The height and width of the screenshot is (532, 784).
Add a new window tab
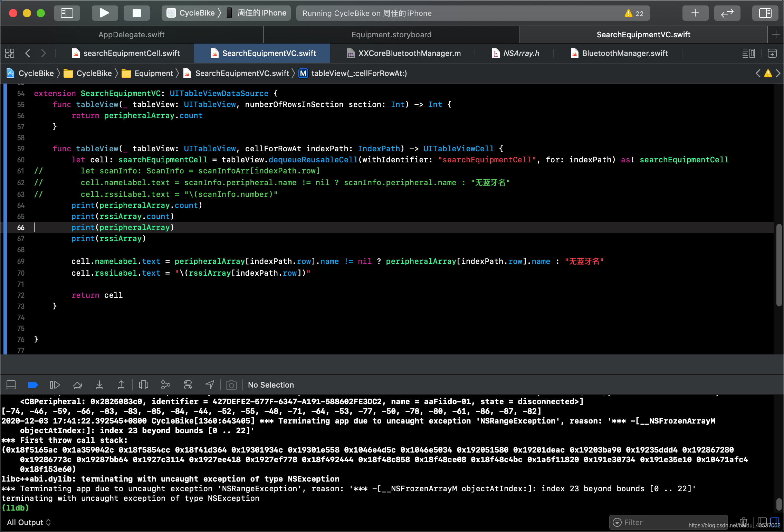[776, 35]
